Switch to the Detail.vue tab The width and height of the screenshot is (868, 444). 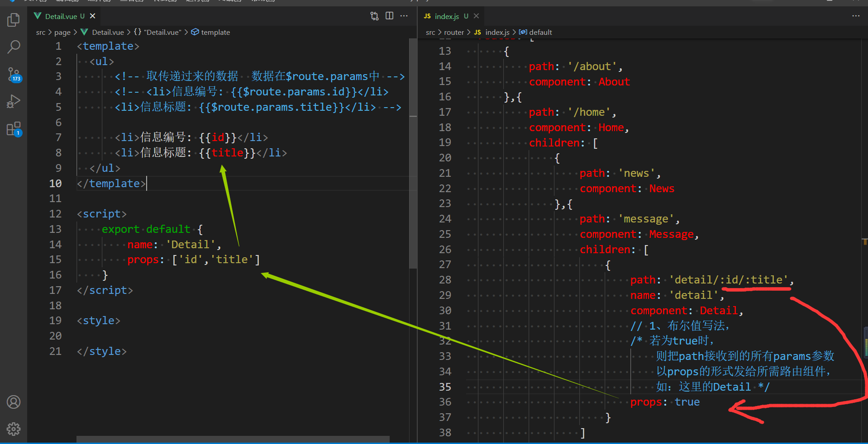click(x=64, y=16)
